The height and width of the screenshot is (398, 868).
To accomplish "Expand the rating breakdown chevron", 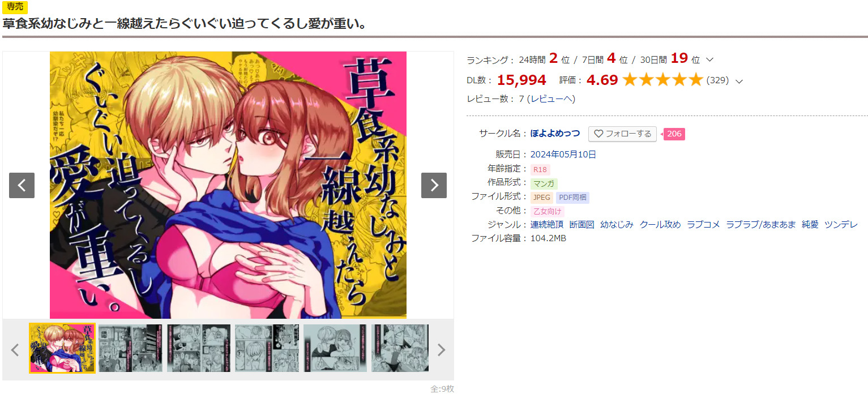I will (739, 81).
